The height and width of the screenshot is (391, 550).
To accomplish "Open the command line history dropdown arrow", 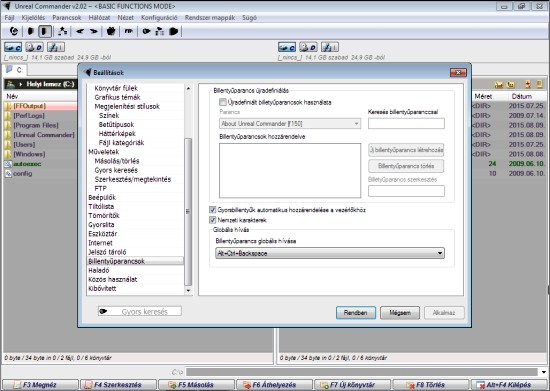I will click(544, 372).
